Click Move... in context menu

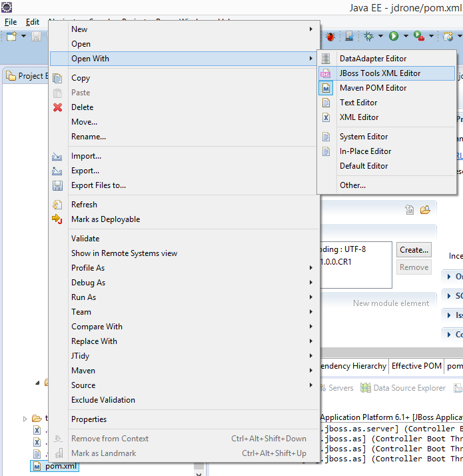point(184,122)
